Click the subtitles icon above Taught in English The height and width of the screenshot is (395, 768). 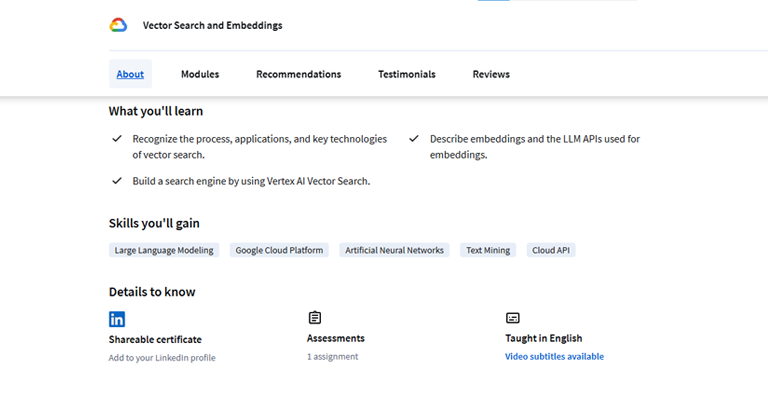pos(512,318)
